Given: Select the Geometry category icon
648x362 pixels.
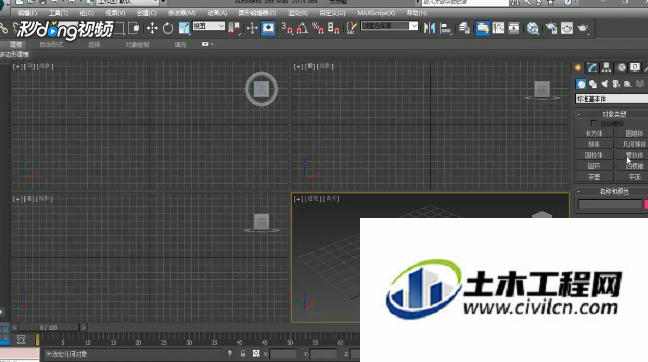Looking at the screenshot, I should tap(581, 84).
